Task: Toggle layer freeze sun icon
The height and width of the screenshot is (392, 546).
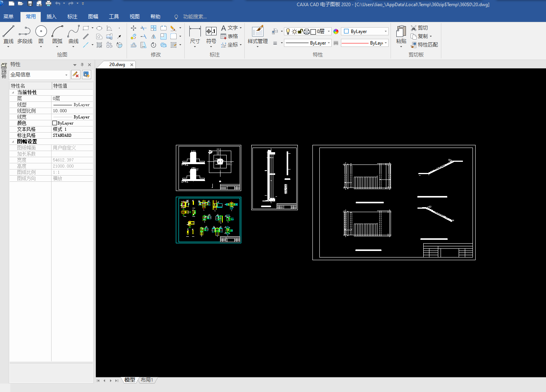Action: click(294, 32)
